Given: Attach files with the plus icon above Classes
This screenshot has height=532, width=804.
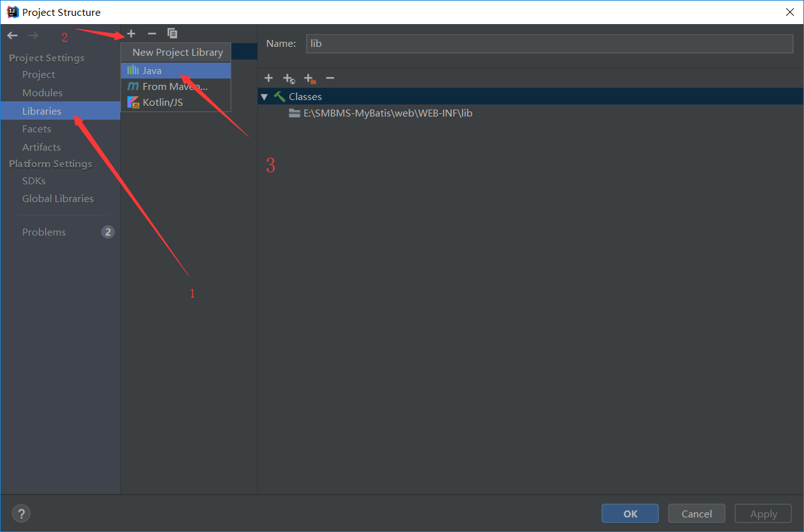Looking at the screenshot, I should [x=269, y=78].
